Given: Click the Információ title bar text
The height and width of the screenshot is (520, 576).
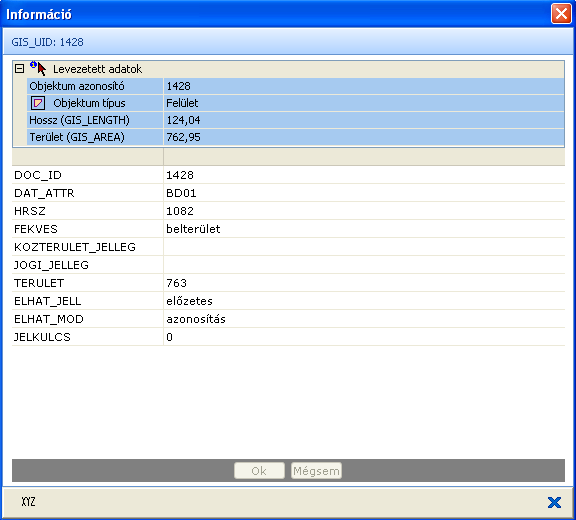Looking at the screenshot, I should [x=39, y=14].
